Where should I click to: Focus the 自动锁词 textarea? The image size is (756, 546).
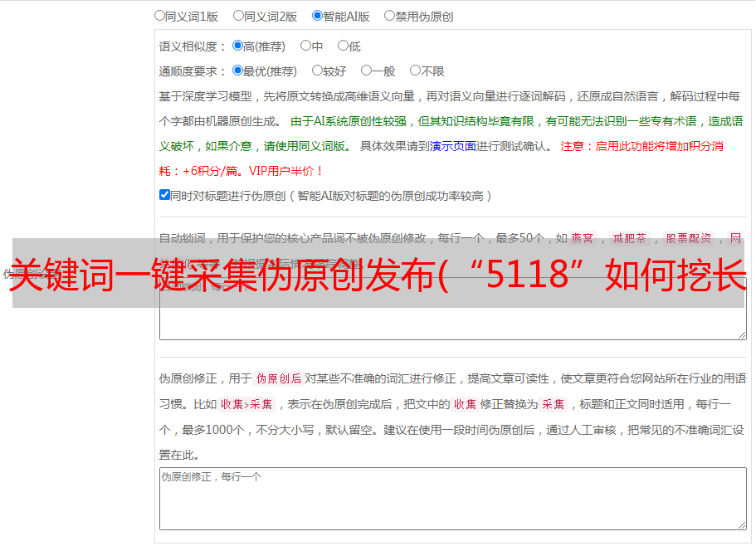(x=453, y=309)
